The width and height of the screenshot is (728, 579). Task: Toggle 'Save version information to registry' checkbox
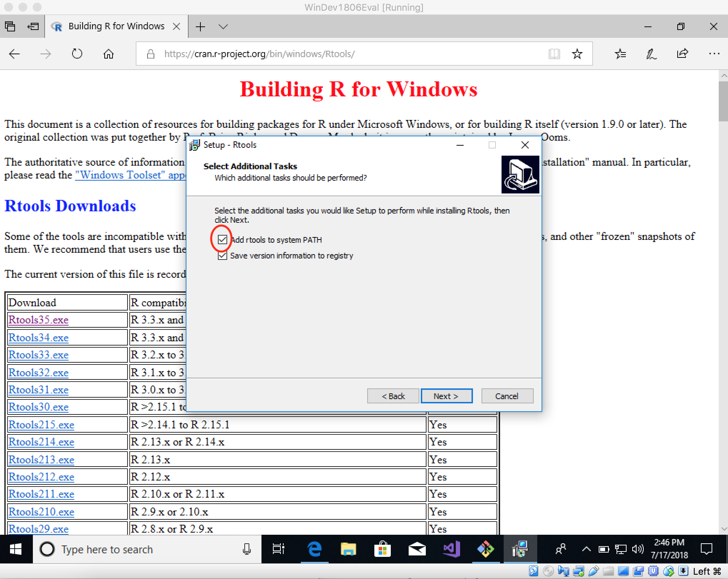click(x=222, y=256)
